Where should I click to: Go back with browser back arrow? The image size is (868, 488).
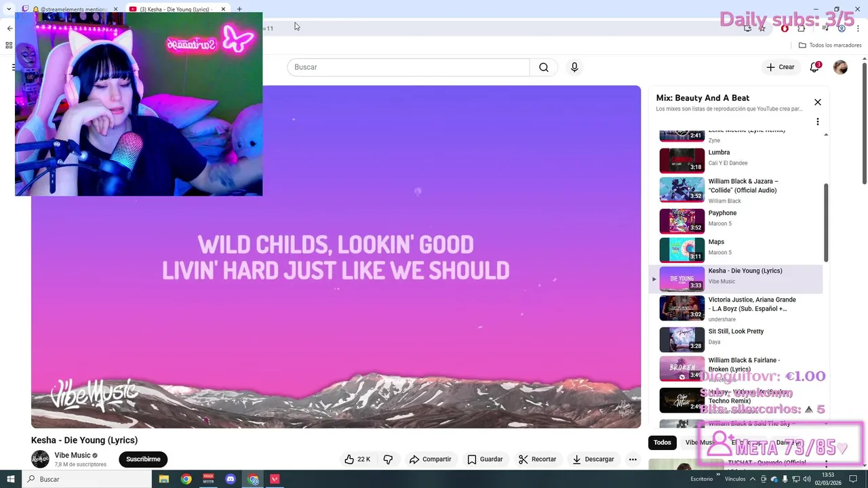9,28
